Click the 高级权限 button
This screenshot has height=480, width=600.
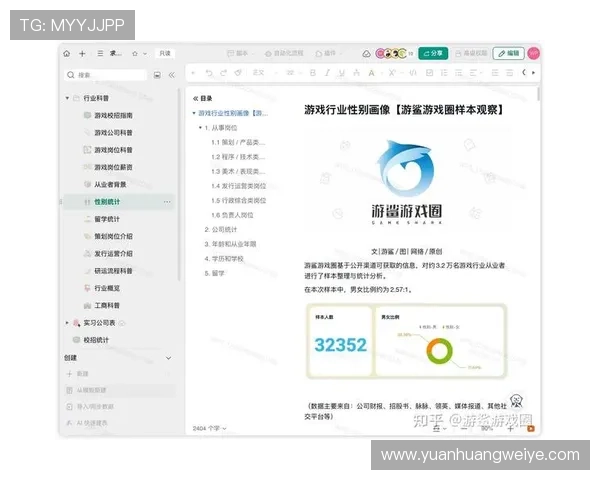pos(471,53)
